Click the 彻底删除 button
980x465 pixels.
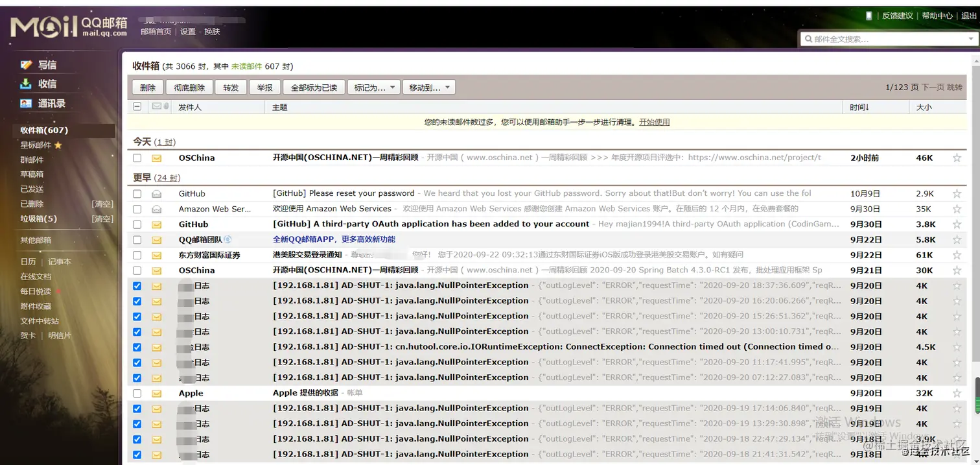(x=189, y=88)
